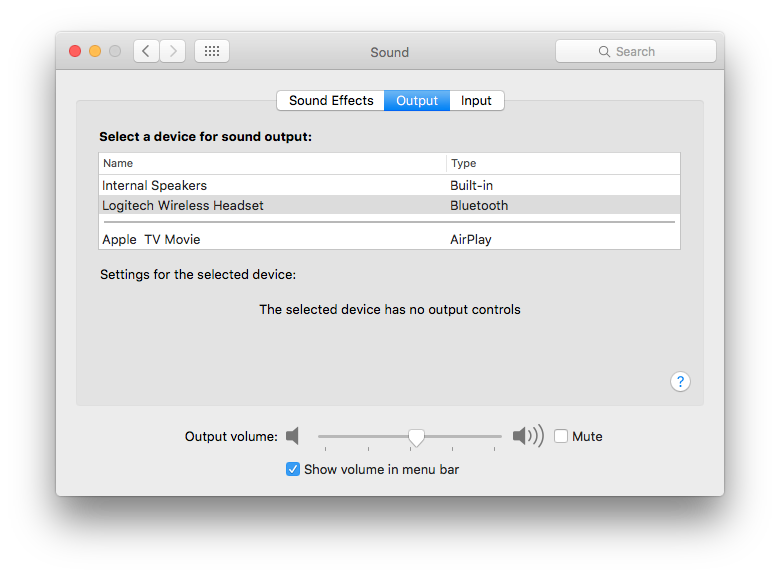Select the Output tab
Viewport: 780px width, 576px height.
(417, 101)
